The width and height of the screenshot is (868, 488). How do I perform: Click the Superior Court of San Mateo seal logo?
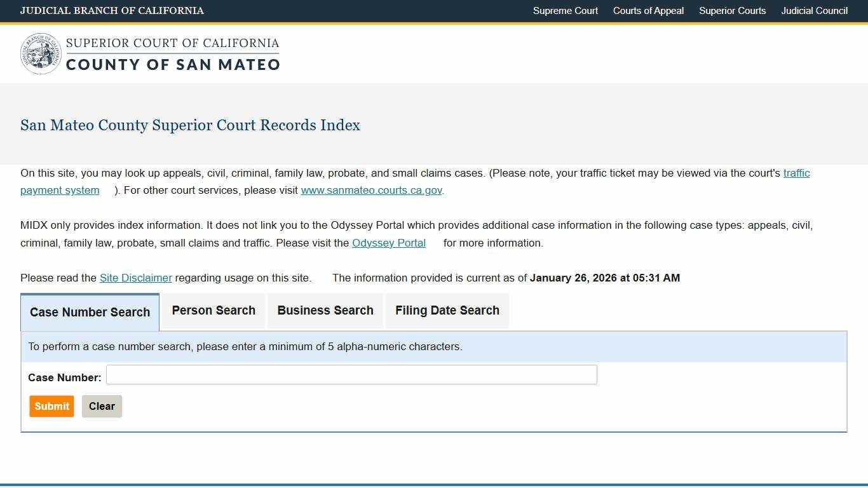point(41,53)
